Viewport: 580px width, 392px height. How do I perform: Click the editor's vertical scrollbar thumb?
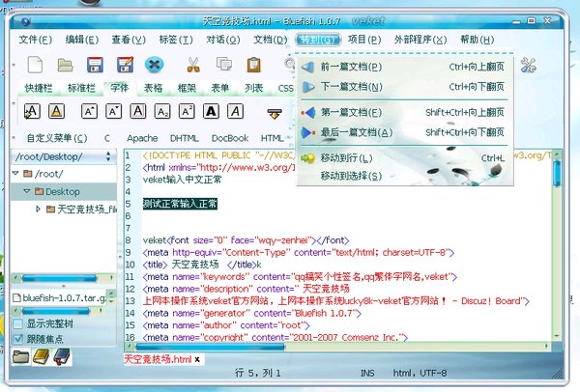pos(557,173)
